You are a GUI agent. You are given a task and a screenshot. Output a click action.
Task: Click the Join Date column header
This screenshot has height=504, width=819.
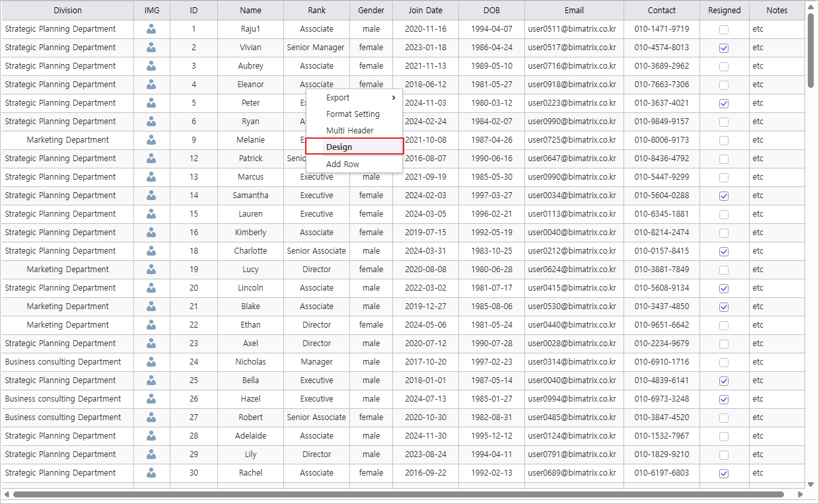[x=425, y=11]
